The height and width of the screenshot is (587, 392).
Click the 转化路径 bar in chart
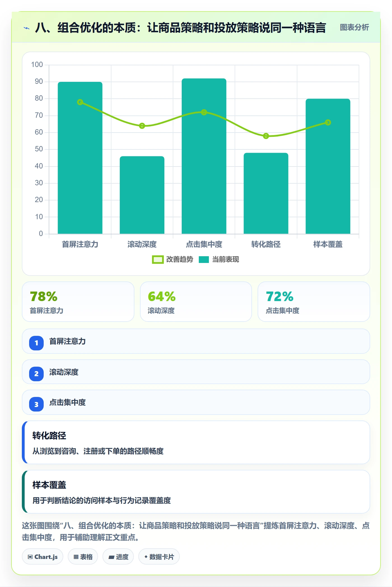tap(266, 193)
